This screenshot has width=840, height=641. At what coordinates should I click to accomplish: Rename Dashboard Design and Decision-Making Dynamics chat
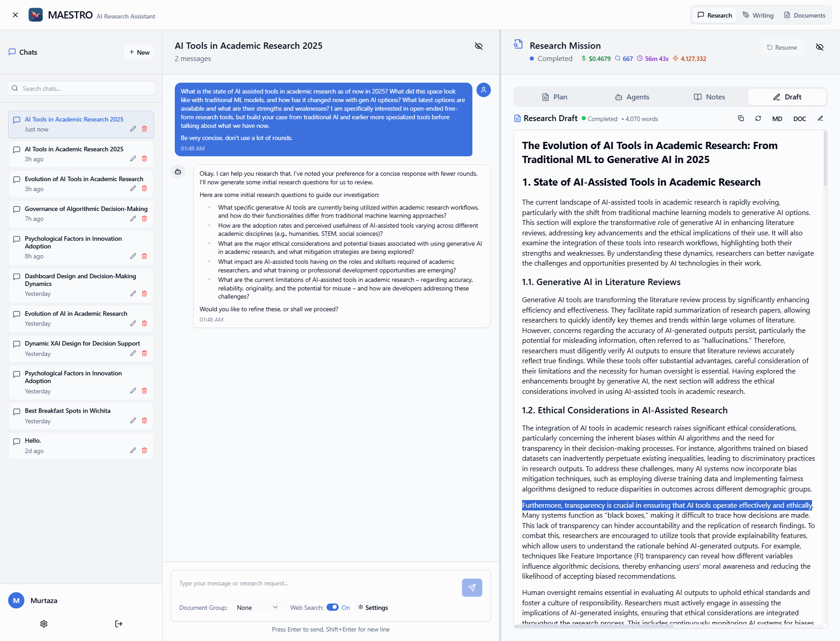[x=133, y=294]
